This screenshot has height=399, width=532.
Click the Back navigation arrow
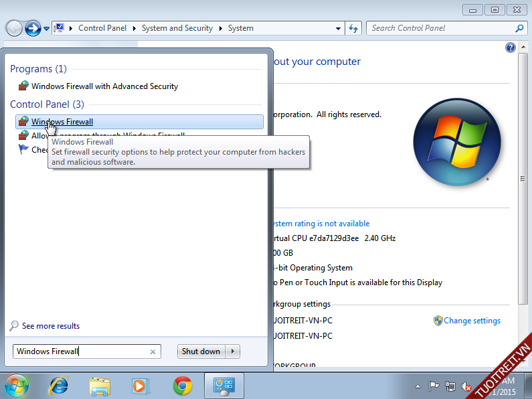pos(14,28)
